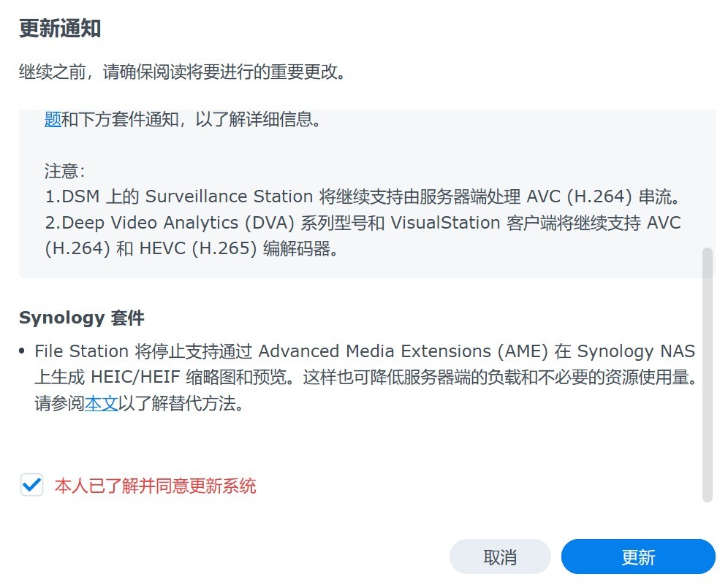
Task: Click the HEVC (H.265) 编解码器 line
Action: pyautogui.click(x=192, y=248)
